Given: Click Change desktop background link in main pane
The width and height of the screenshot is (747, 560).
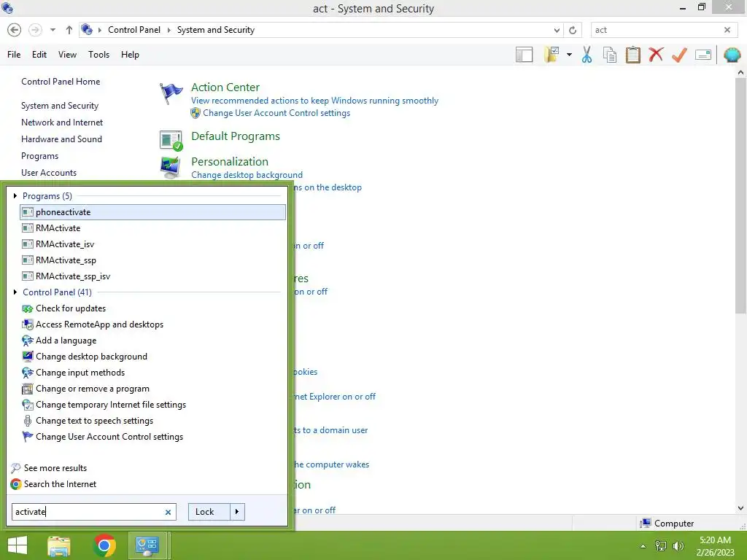Looking at the screenshot, I should click(x=247, y=175).
